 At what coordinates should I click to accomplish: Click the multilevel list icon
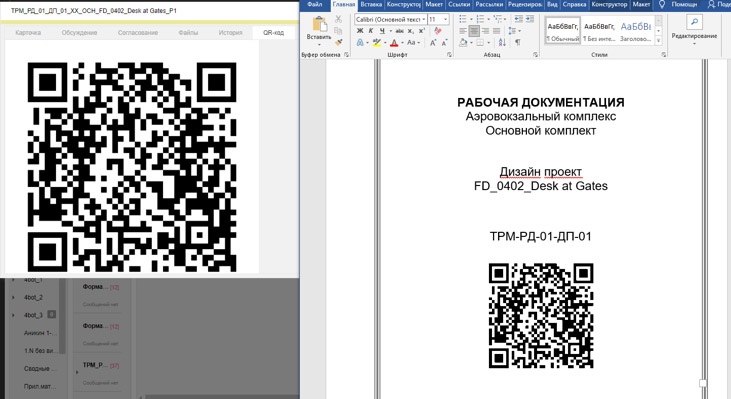coord(497,19)
